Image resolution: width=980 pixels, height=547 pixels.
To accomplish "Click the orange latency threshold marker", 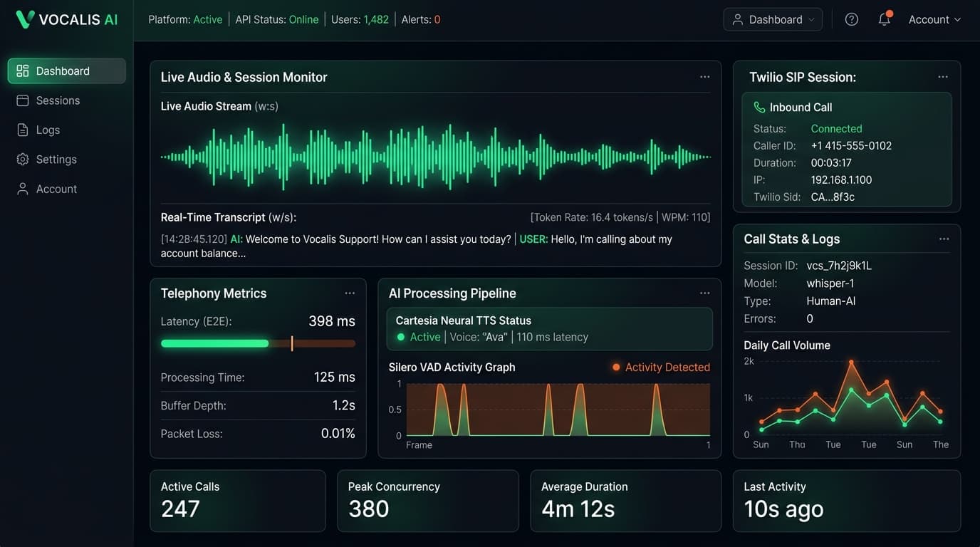I will point(292,343).
